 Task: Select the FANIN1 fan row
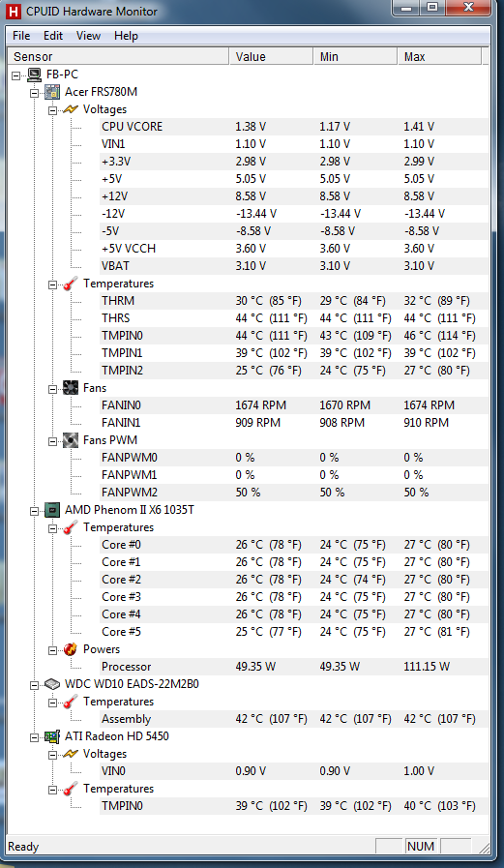[294, 423]
